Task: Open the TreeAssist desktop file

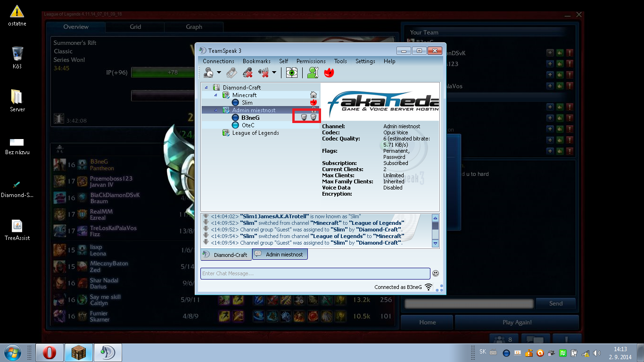Action: point(17,230)
